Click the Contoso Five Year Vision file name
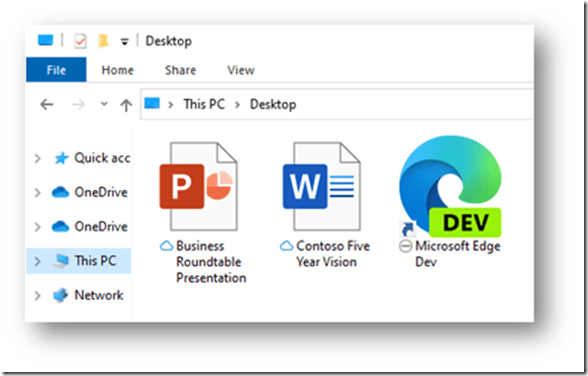 click(333, 254)
